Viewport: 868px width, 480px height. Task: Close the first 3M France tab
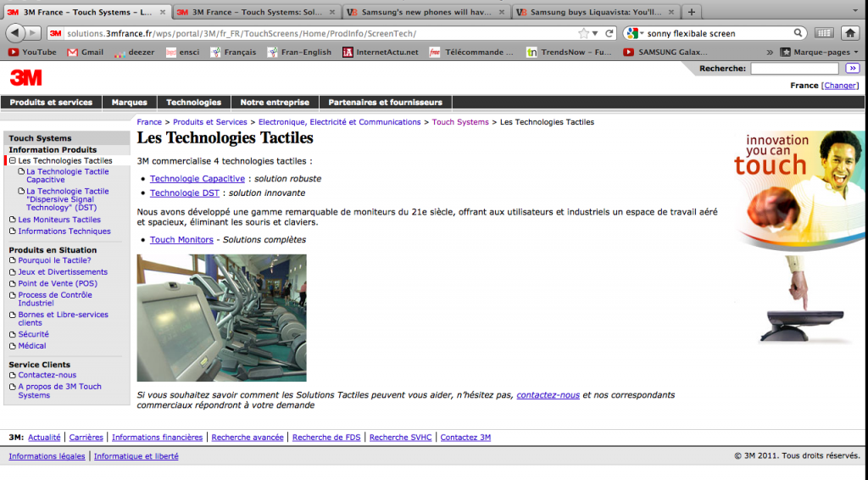tap(162, 12)
